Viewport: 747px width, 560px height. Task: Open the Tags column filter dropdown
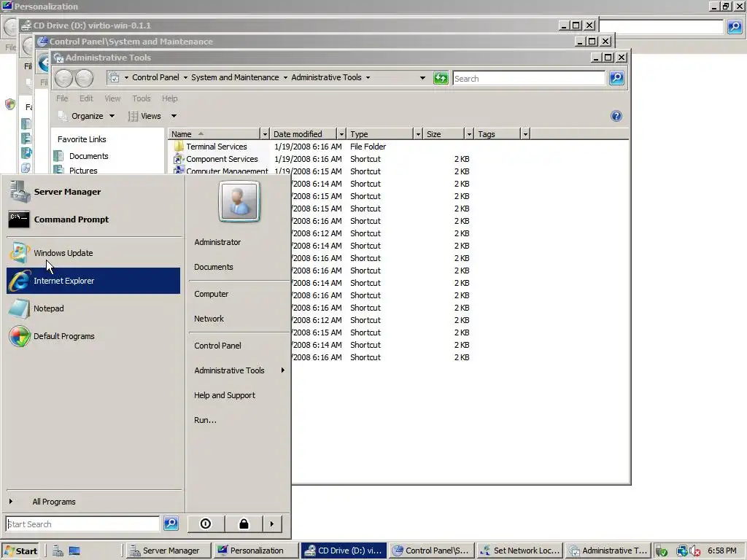(x=525, y=134)
